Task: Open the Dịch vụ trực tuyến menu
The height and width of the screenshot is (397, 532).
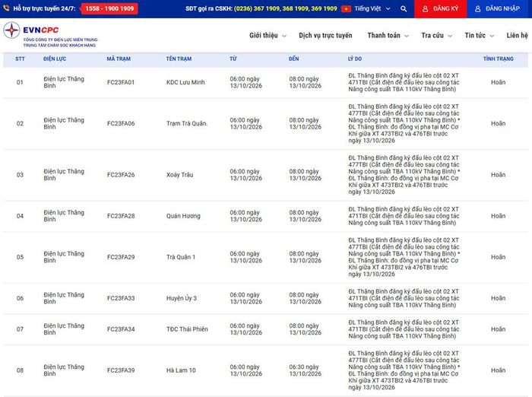Action: pos(325,35)
